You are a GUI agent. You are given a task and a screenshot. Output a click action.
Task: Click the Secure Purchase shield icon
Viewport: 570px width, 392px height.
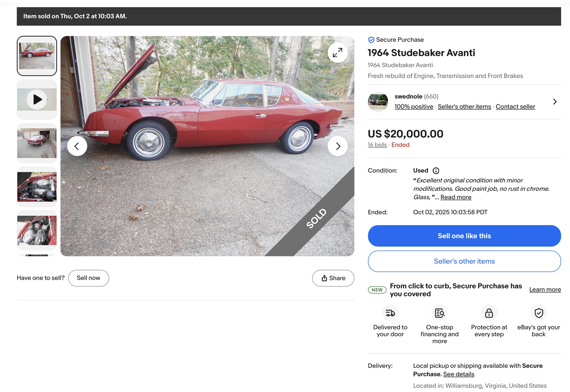tap(371, 40)
